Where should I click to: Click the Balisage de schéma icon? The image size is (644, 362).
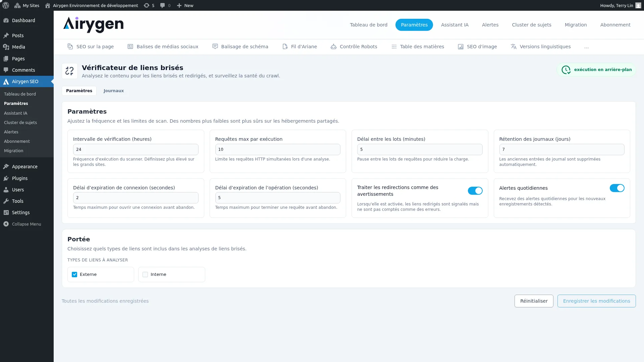(x=215, y=47)
